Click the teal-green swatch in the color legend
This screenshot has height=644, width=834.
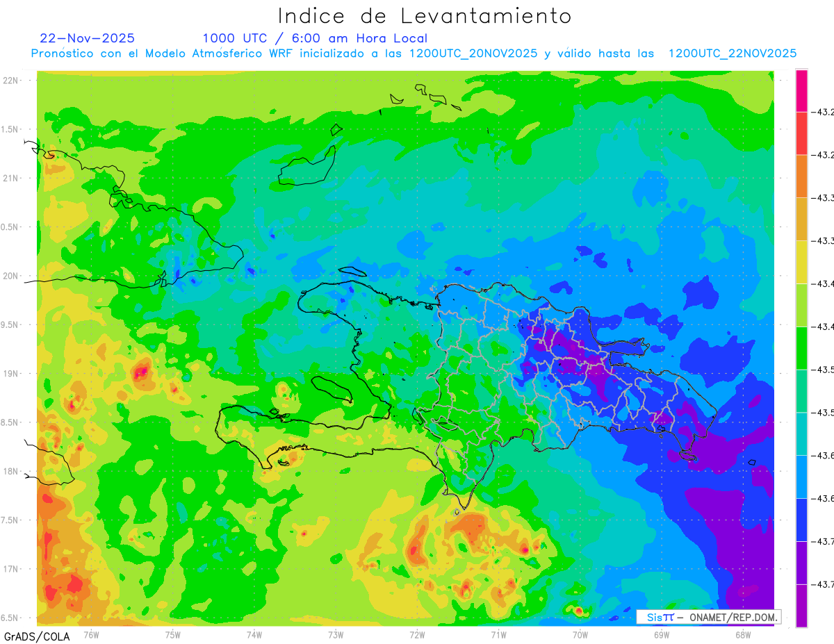click(x=801, y=391)
